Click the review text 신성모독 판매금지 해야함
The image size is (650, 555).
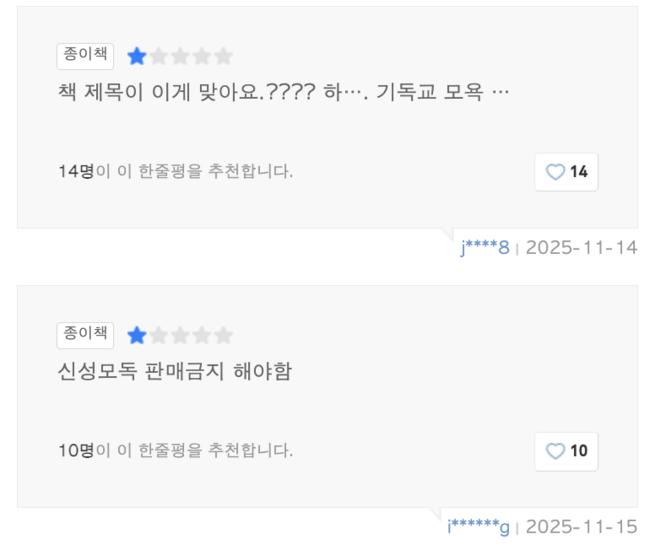[x=174, y=373]
